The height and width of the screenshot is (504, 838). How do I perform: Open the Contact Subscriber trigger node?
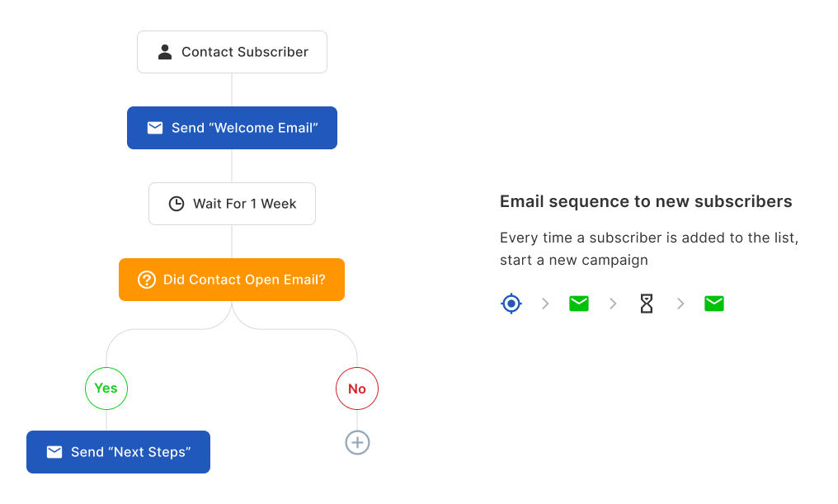[x=232, y=52]
